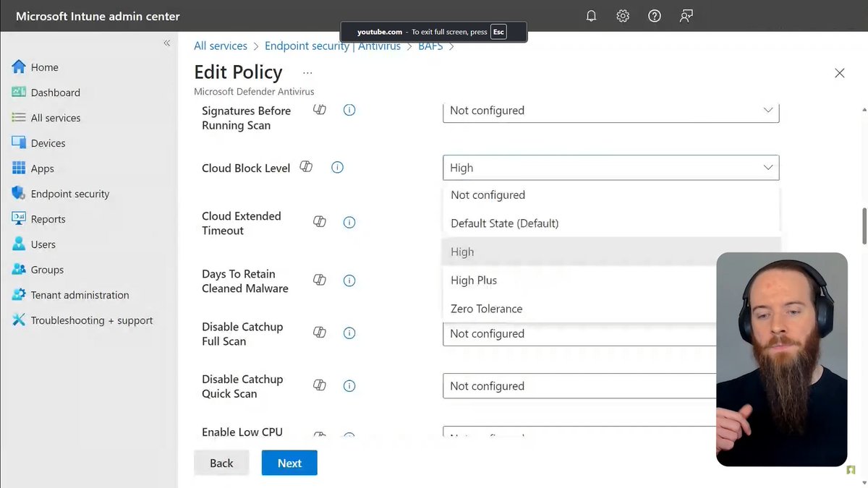The image size is (868, 488).
Task: Open the notifications bell icon
Action: coord(591,16)
